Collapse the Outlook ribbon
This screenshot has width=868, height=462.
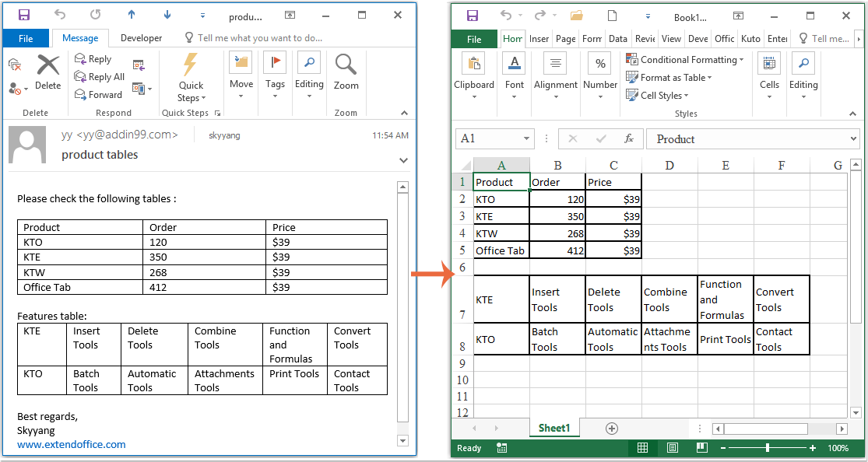pos(404,113)
